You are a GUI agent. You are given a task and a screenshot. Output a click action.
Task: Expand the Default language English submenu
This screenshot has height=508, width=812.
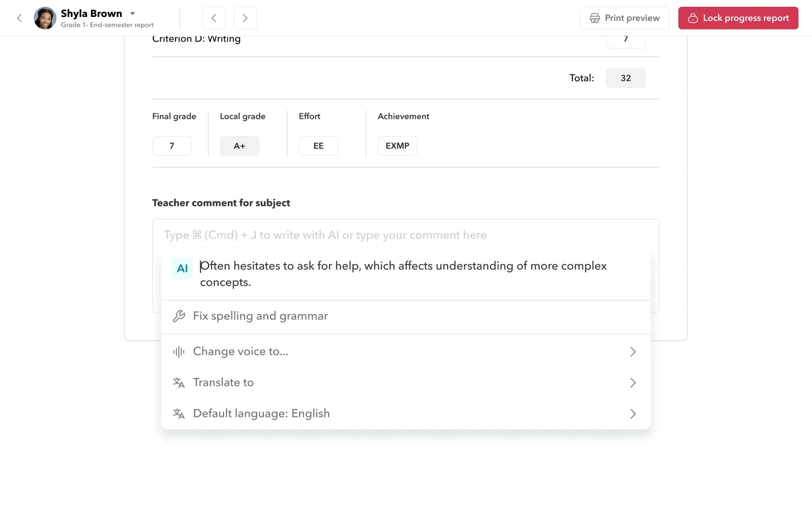[633, 414]
